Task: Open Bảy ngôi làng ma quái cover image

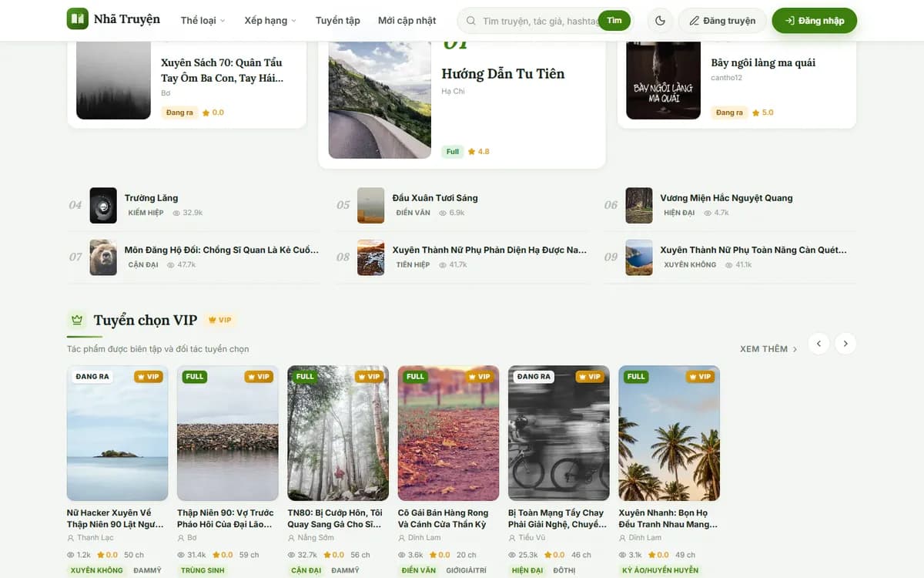Action: 663,80
